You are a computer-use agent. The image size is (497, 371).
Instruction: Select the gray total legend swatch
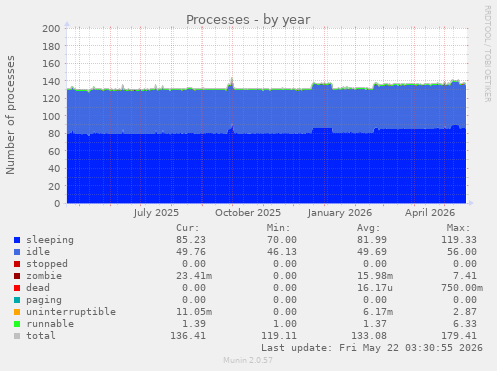17,336
